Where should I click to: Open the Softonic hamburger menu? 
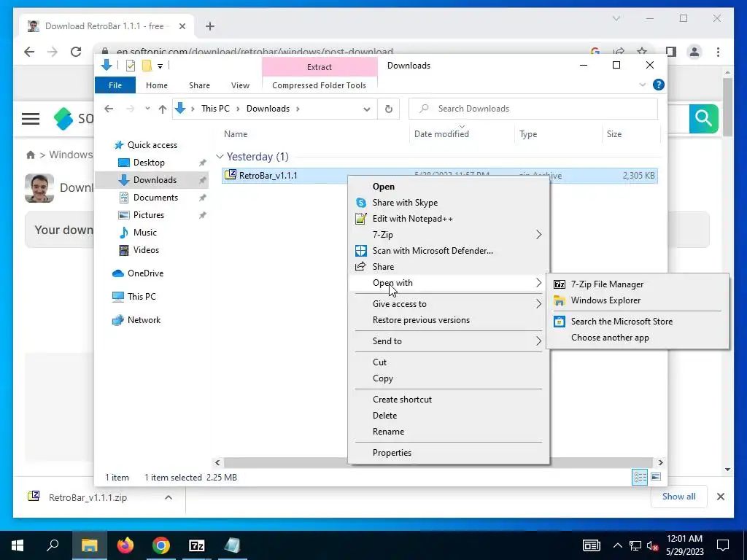coord(31,118)
